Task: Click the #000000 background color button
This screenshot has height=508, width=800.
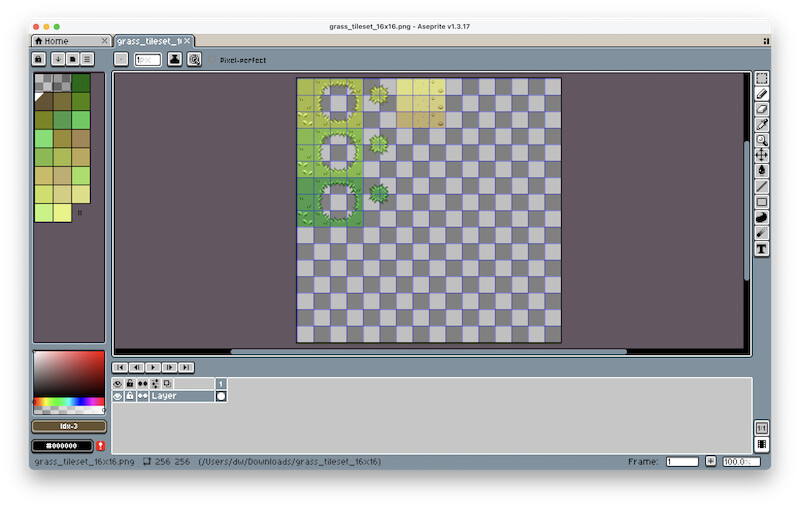Action: 62,445
